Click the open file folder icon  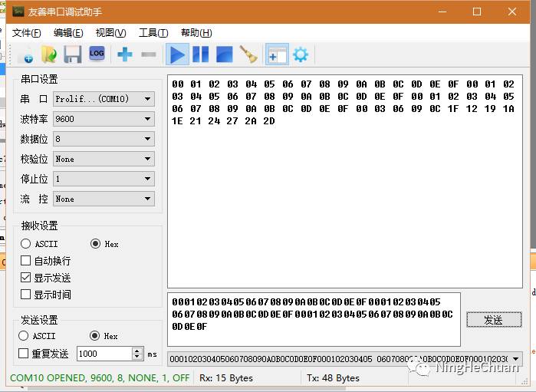49,54
